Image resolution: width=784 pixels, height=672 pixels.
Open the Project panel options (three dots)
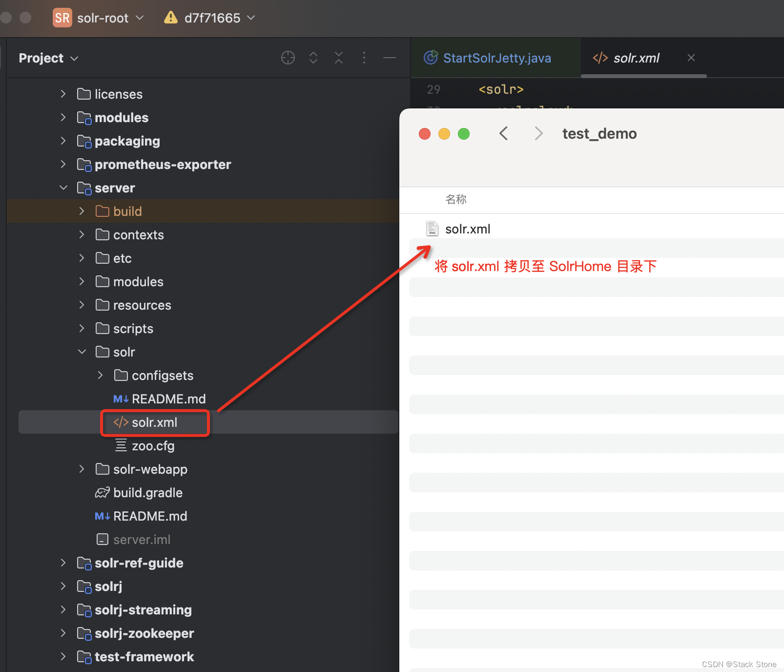coord(364,58)
